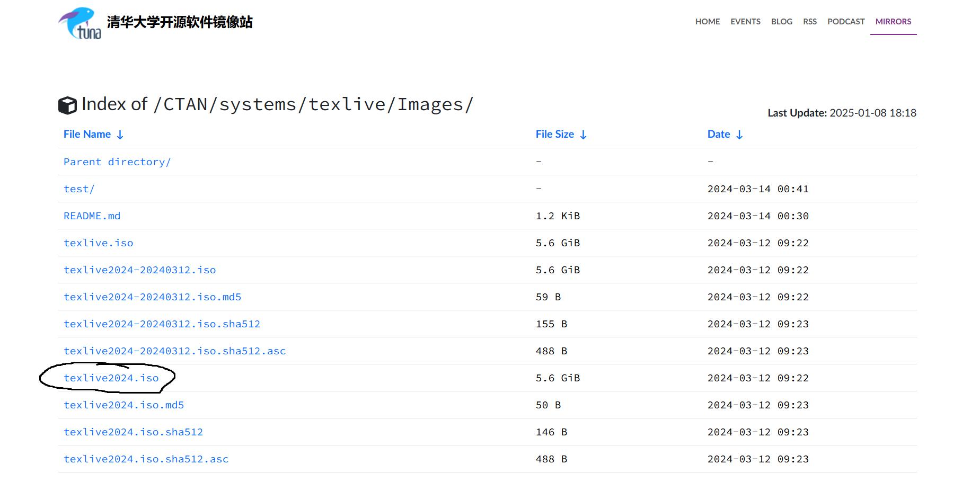Viewport: 980px width, 500px height.
Task: Select the date 2024-03-14 00:41 of test/
Action: [758, 189]
